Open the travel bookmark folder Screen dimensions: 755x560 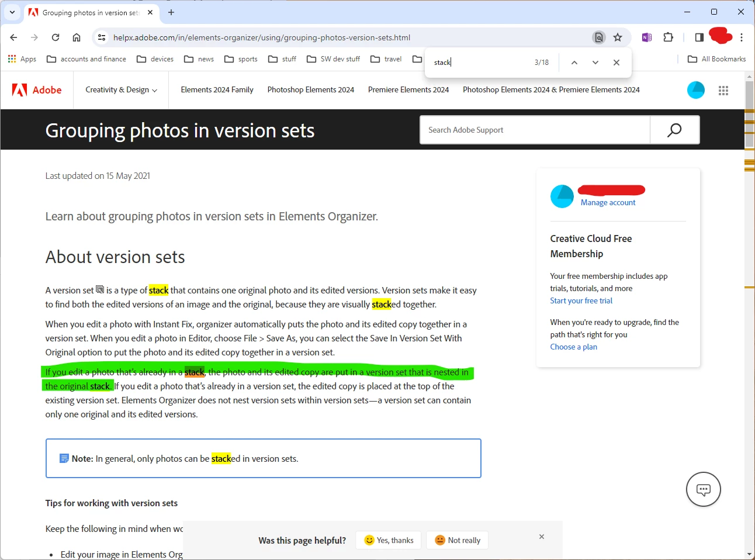click(x=386, y=59)
